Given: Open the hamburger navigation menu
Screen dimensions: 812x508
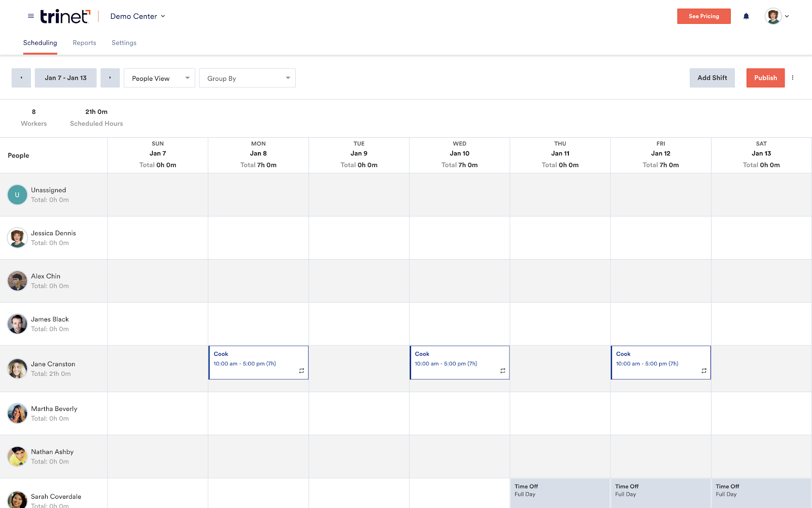Looking at the screenshot, I should point(31,16).
